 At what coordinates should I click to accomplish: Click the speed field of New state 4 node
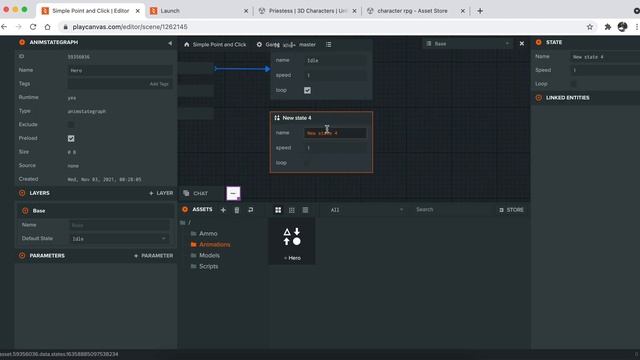[x=335, y=148]
